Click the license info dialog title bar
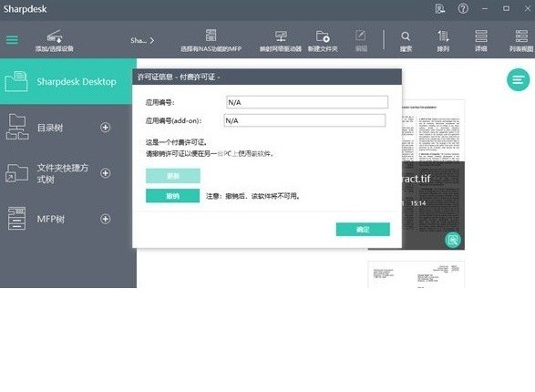This screenshot has height=392, width=535. [x=267, y=77]
